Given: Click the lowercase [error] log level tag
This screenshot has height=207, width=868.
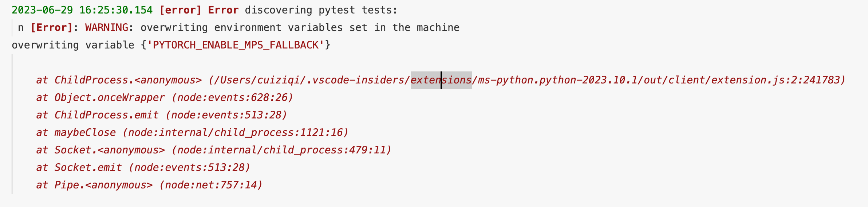Looking at the screenshot, I should 180,10.
